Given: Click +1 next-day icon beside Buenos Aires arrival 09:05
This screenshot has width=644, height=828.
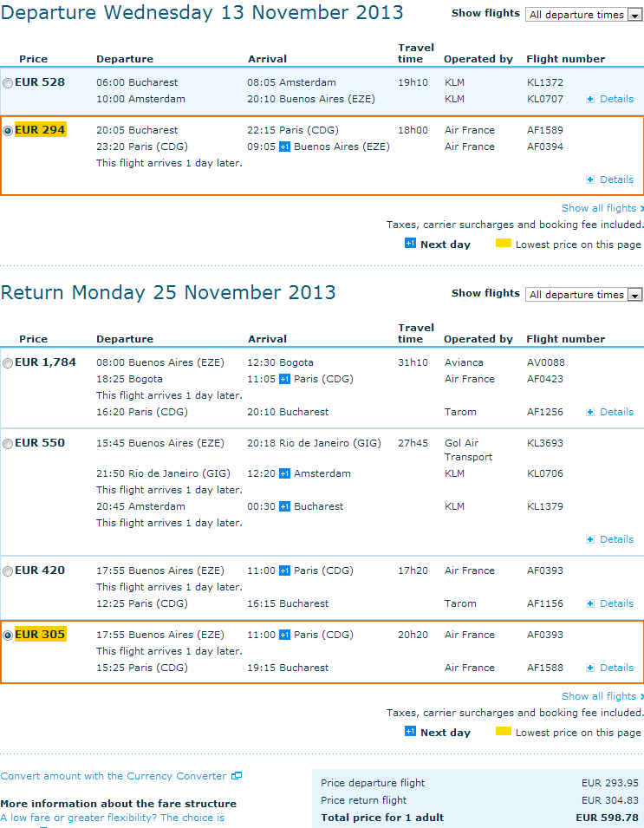Looking at the screenshot, I should pyautogui.click(x=284, y=147).
